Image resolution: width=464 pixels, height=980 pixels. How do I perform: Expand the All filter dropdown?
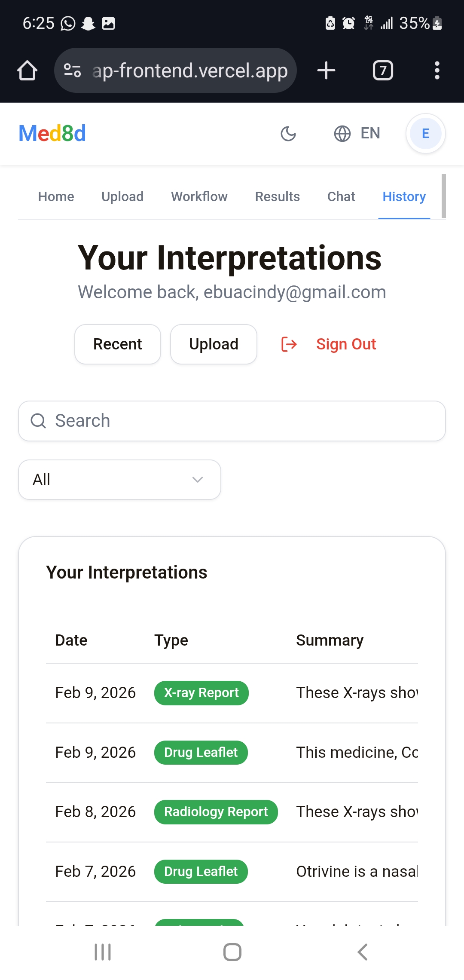(x=119, y=480)
